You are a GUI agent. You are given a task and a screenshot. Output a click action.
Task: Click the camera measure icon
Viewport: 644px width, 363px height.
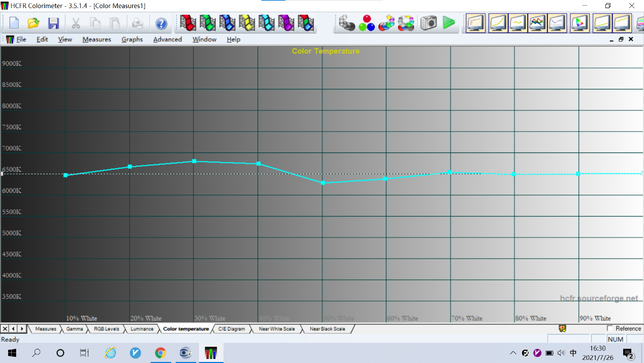[428, 23]
